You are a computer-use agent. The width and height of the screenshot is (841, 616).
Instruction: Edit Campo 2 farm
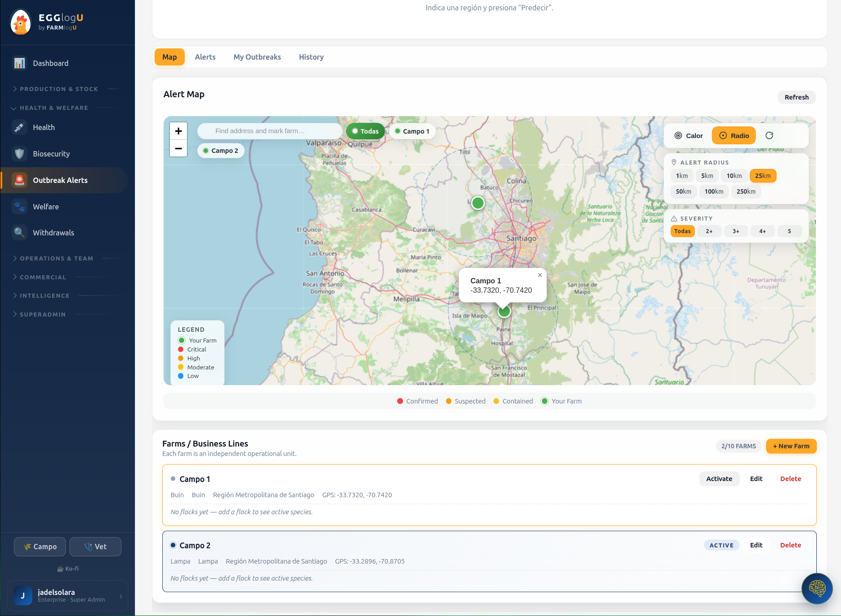pos(756,545)
